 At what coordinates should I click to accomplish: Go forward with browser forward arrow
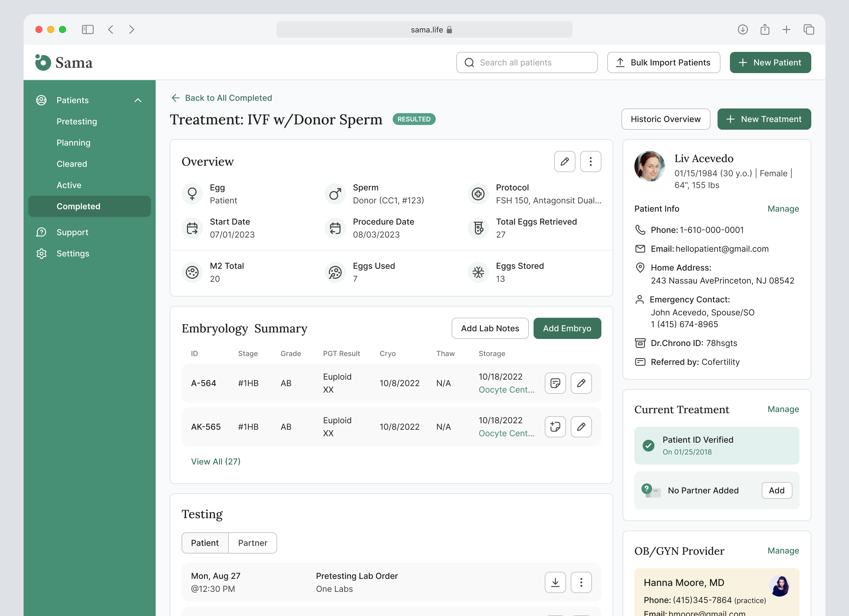(x=131, y=29)
